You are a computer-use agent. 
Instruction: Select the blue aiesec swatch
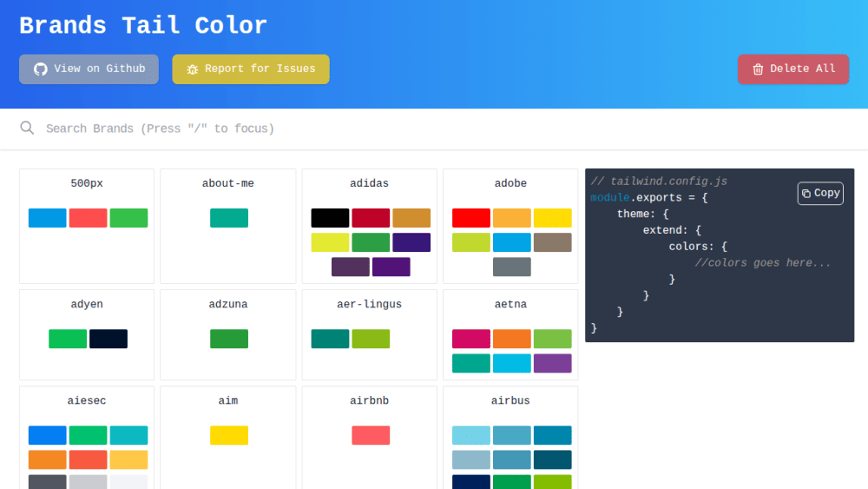click(48, 435)
